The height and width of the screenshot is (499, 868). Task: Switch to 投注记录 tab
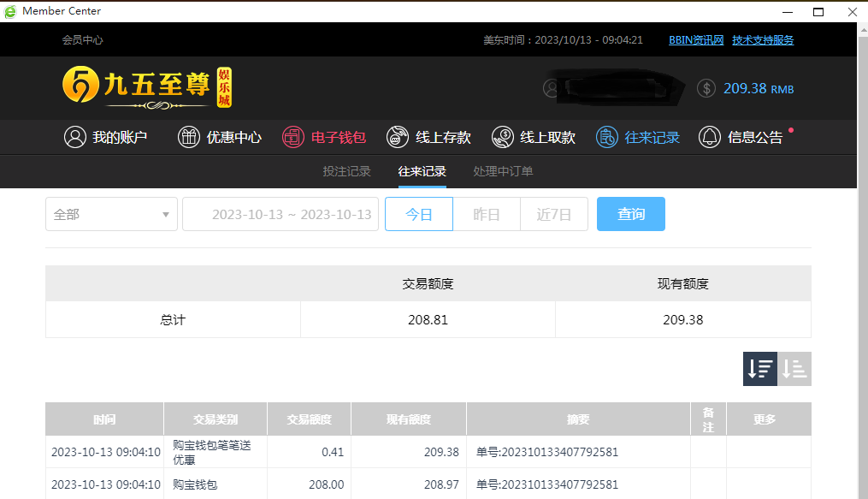347,171
